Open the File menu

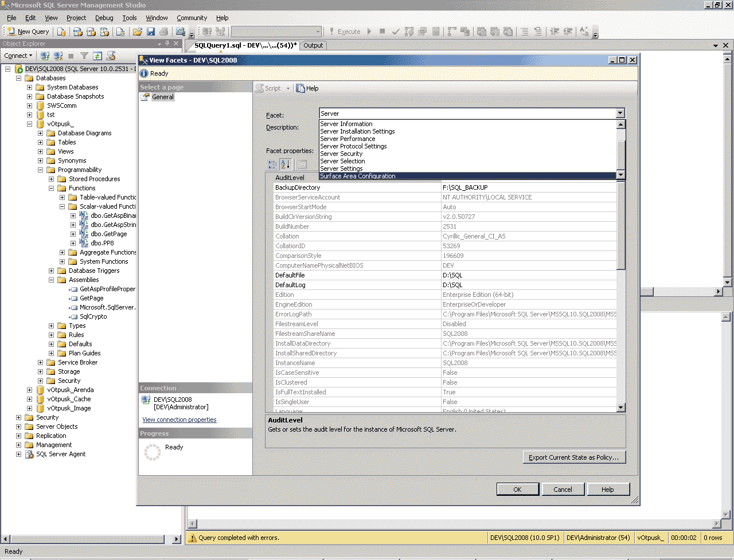pyautogui.click(x=11, y=18)
